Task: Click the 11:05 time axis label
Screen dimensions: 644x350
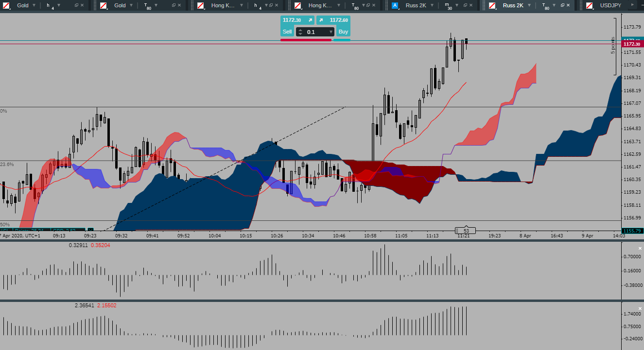Action: (x=401, y=235)
